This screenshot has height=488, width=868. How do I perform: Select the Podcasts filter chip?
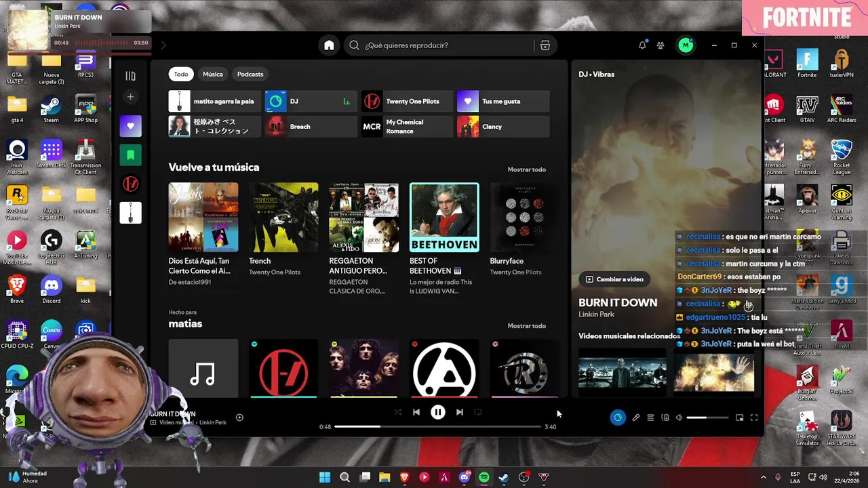click(250, 74)
